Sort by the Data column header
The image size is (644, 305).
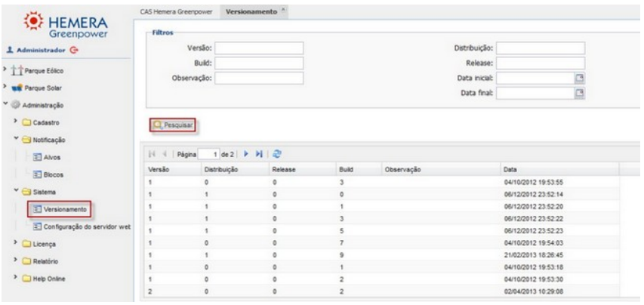point(510,171)
